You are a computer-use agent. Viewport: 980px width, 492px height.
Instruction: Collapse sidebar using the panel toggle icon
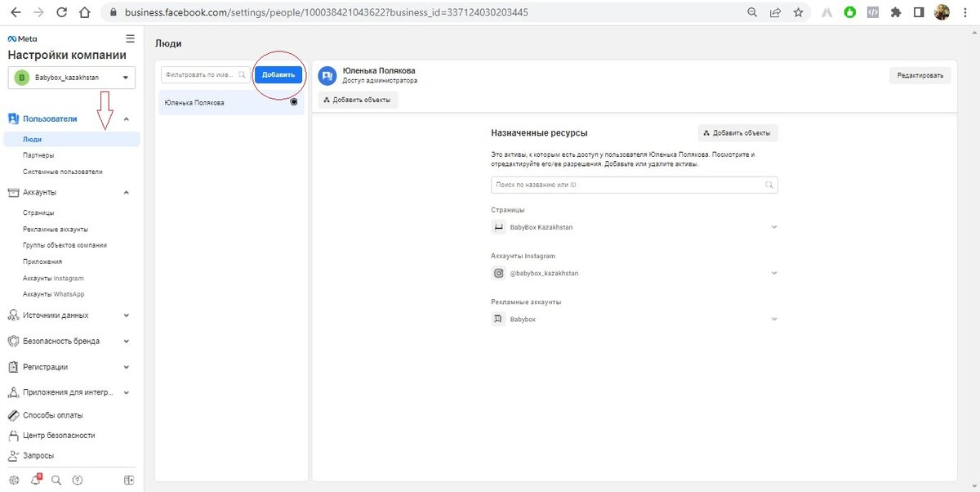tap(129, 480)
